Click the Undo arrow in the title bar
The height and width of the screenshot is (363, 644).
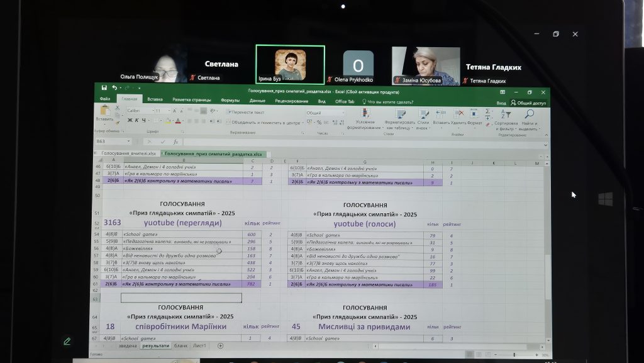(x=114, y=87)
